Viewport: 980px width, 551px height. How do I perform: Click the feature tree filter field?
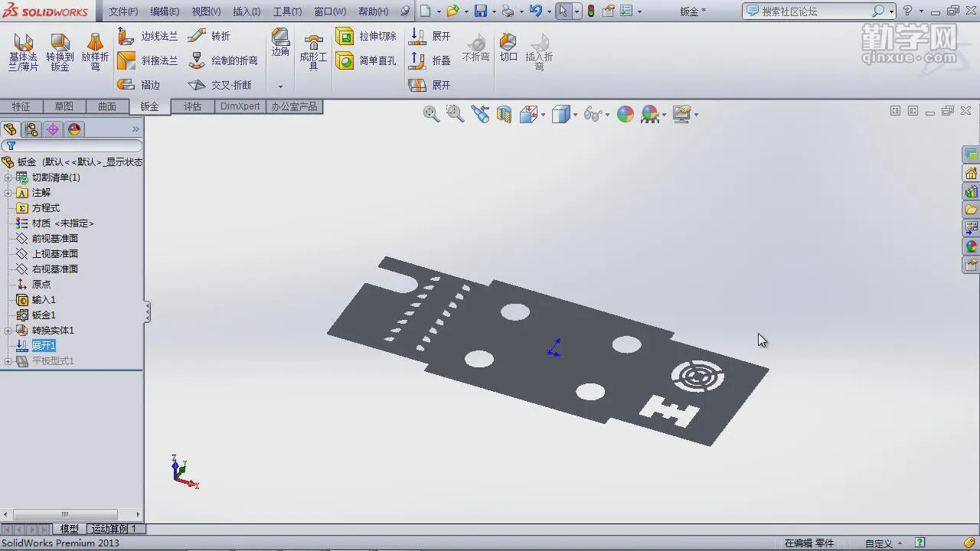point(72,145)
